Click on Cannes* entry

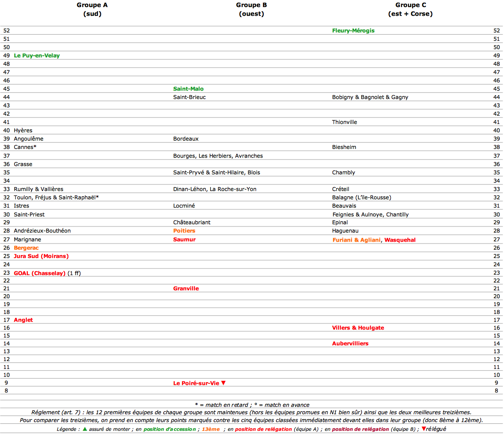[x=25, y=147]
